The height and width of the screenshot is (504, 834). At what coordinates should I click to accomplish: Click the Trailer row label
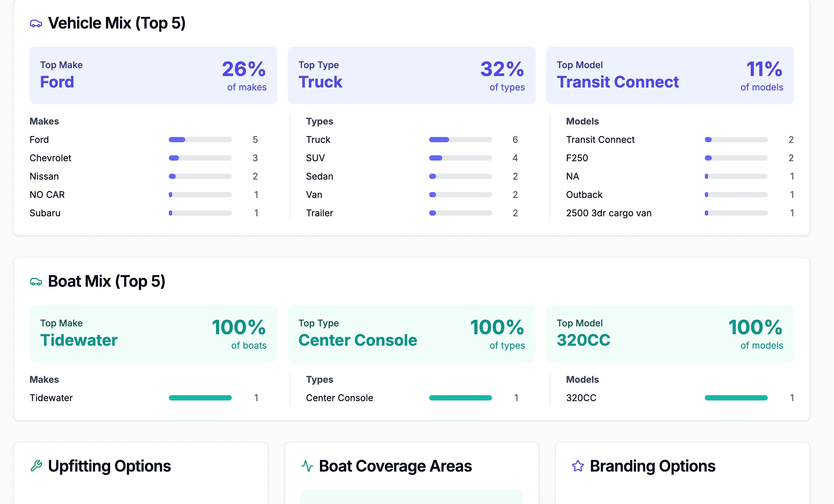point(320,213)
